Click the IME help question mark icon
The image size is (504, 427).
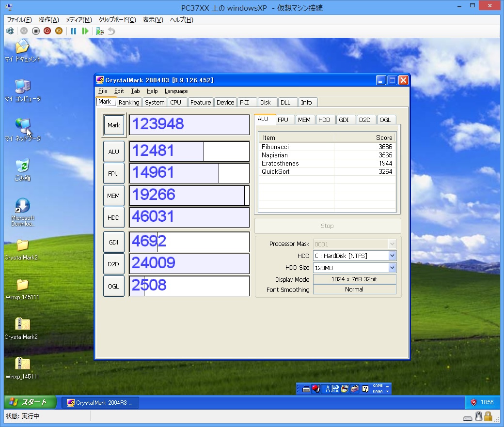click(365, 389)
